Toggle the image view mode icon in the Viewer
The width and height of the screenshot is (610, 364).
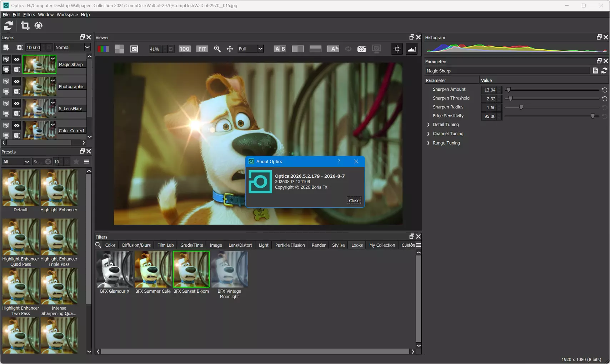pyautogui.click(x=134, y=49)
